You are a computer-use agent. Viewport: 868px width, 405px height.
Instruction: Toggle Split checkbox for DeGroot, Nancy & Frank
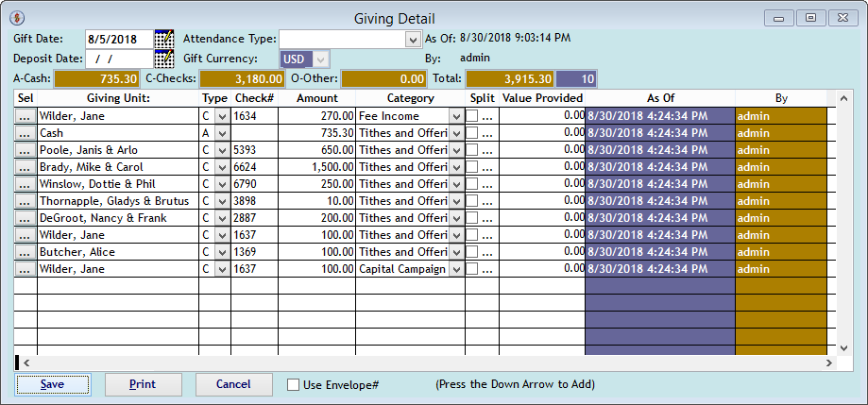tap(472, 218)
